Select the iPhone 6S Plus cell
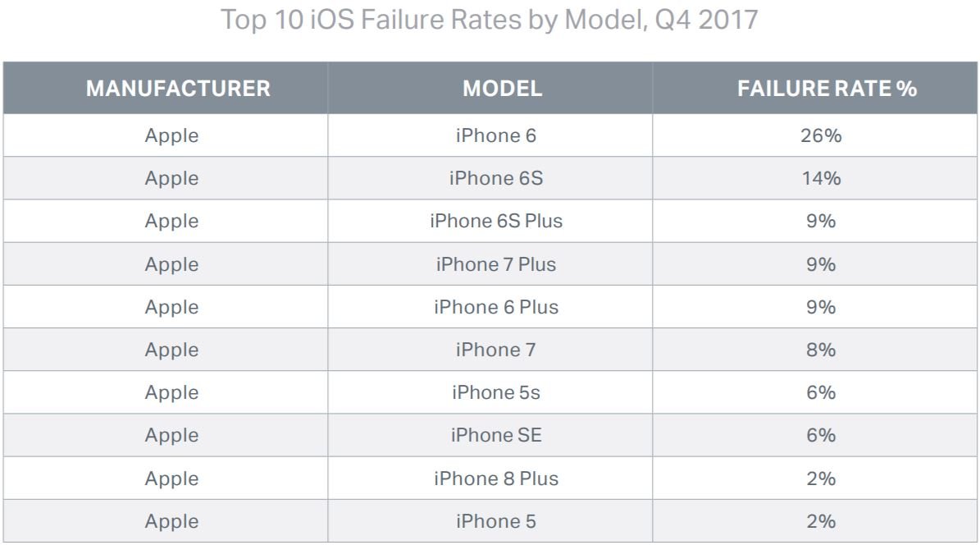The image size is (980, 545). click(x=490, y=222)
